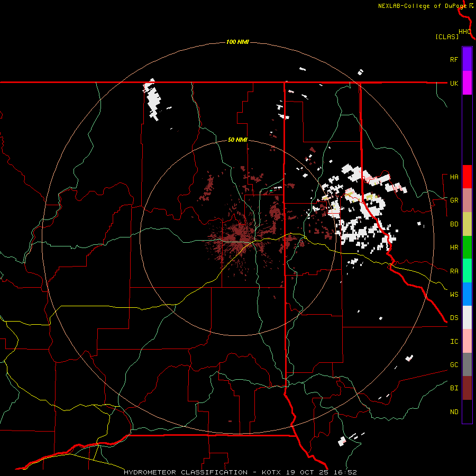Click the 100 NMI range ring label

pyautogui.click(x=237, y=42)
